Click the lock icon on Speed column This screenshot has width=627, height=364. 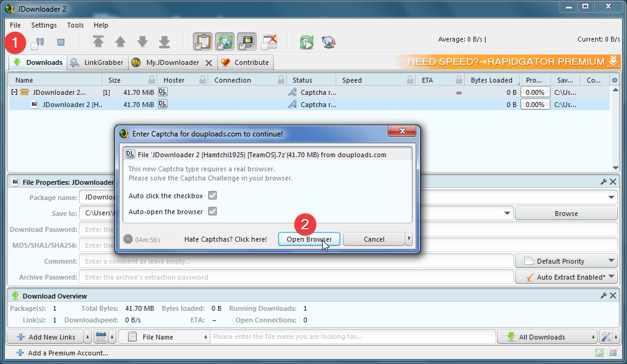(410, 80)
